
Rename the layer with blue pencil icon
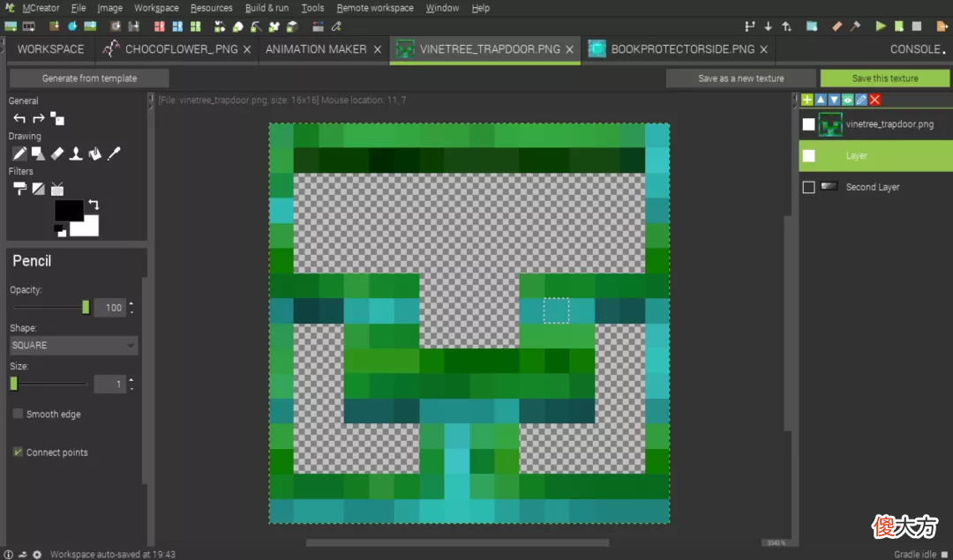pos(861,100)
